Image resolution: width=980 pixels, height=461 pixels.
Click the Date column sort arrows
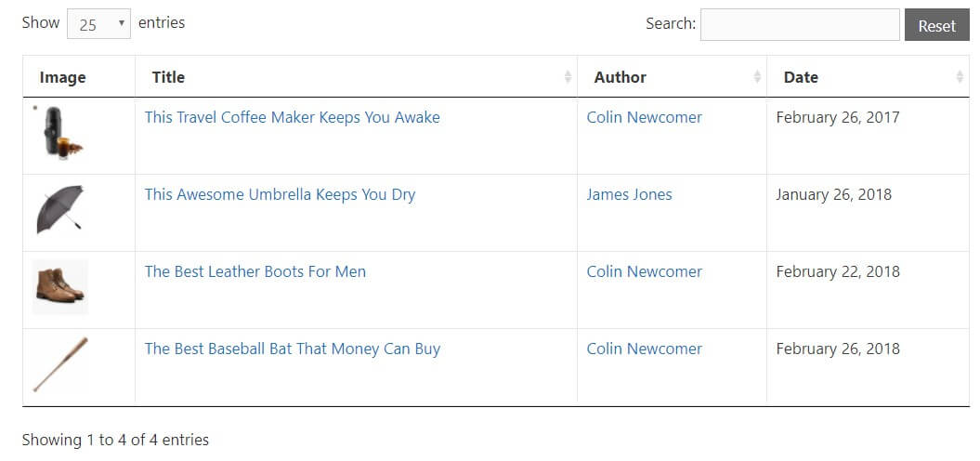coord(960,77)
